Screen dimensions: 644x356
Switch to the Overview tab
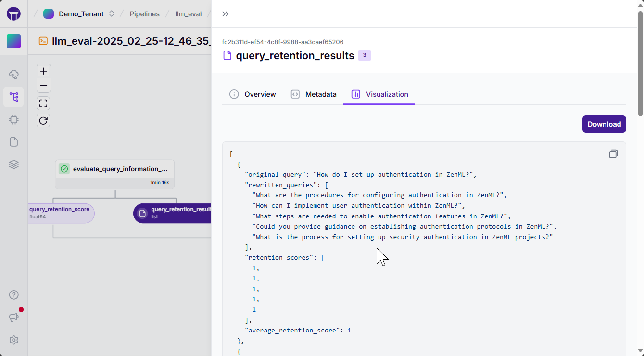pos(253,94)
